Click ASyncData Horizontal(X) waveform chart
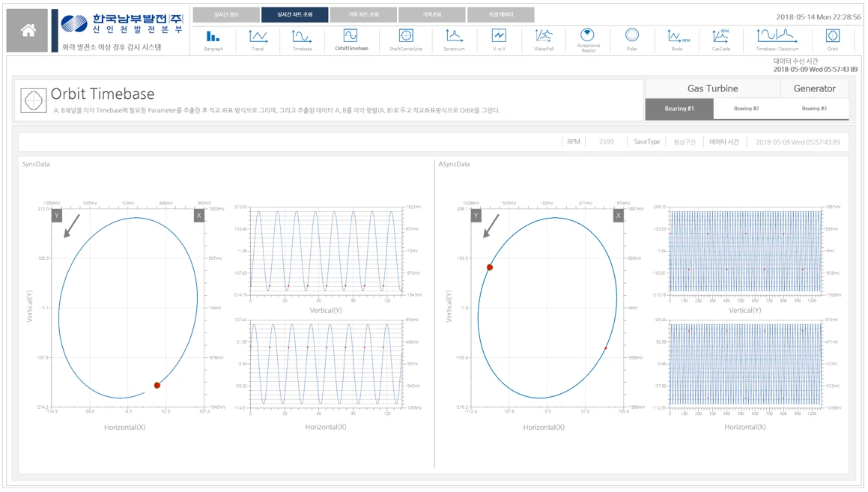868x492 pixels. 745,364
